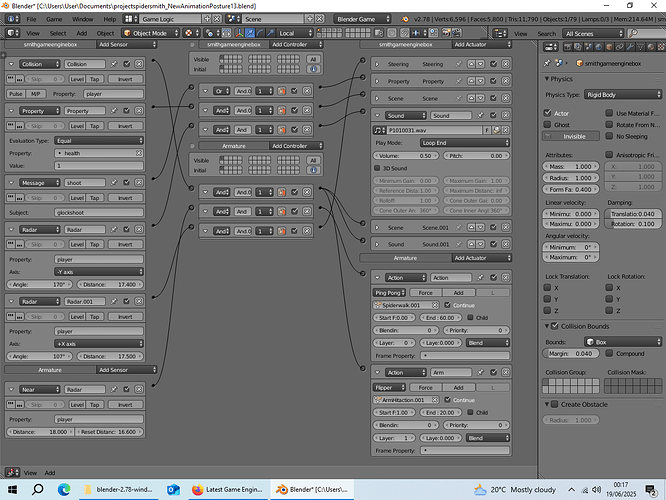Click the Blender logo in info header

click(x=405, y=19)
